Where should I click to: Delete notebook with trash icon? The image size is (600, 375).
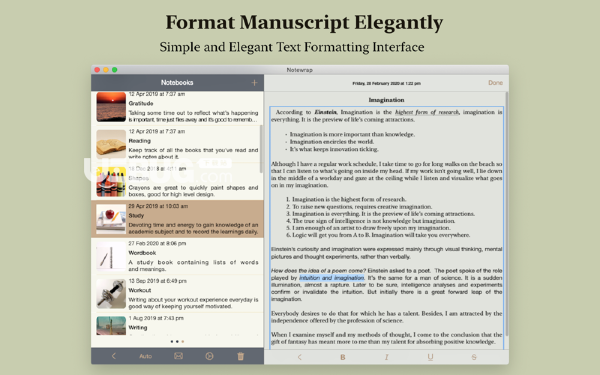click(241, 356)
